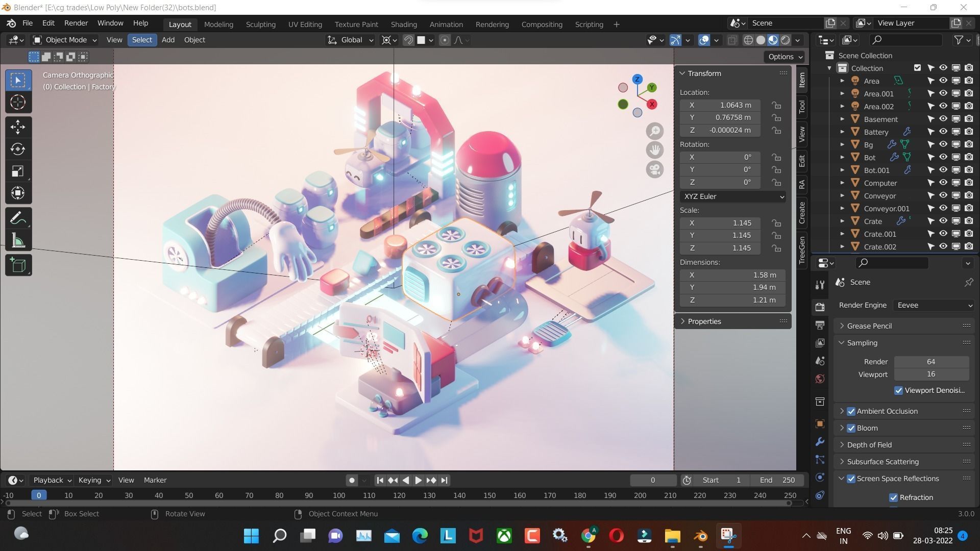Select the Rotate tool
Image resolution: width=980 pixels, height=551 pixels.
pos(18,149)
